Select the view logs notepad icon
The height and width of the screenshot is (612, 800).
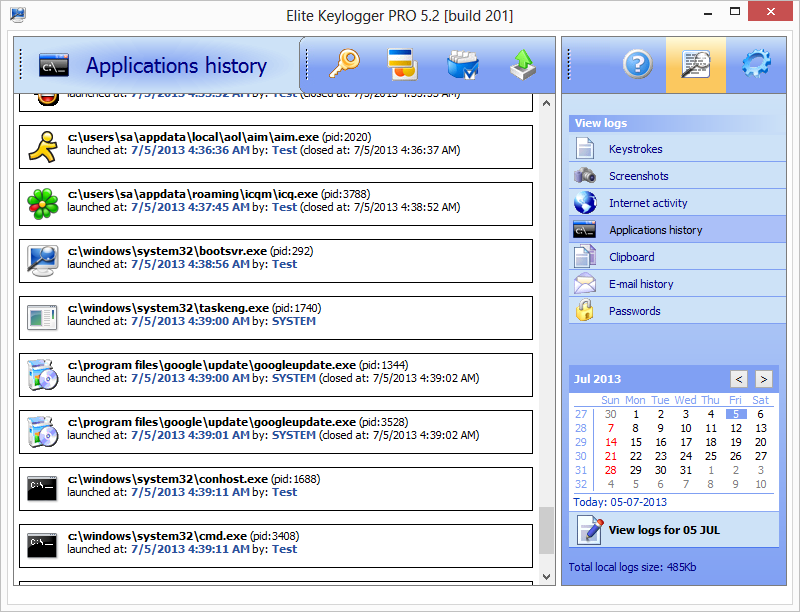pos(696,65)
